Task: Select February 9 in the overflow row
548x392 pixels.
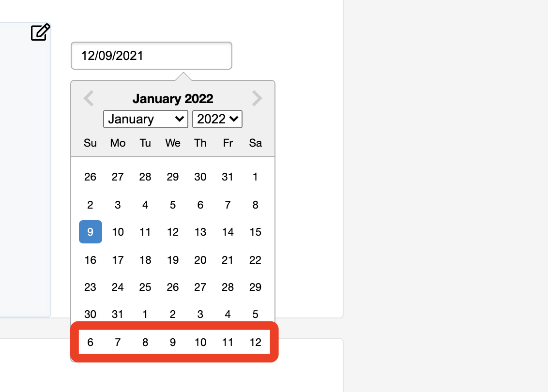Action: click(x=172, y=342)
